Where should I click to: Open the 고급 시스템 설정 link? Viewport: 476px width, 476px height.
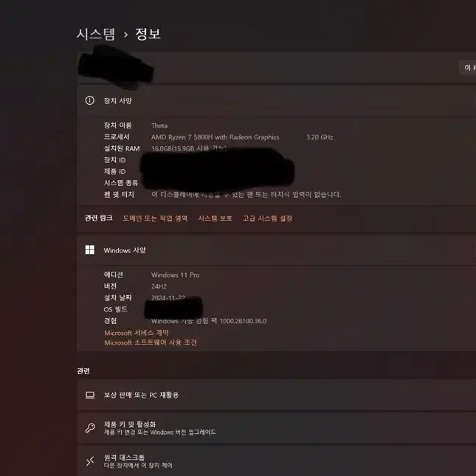click(267, 218)
